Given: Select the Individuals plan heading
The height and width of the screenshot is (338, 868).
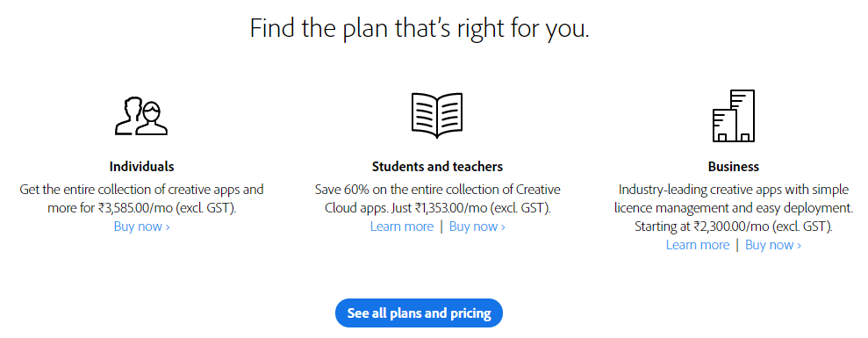Looking at the screenshot, I should click(141, 166).
